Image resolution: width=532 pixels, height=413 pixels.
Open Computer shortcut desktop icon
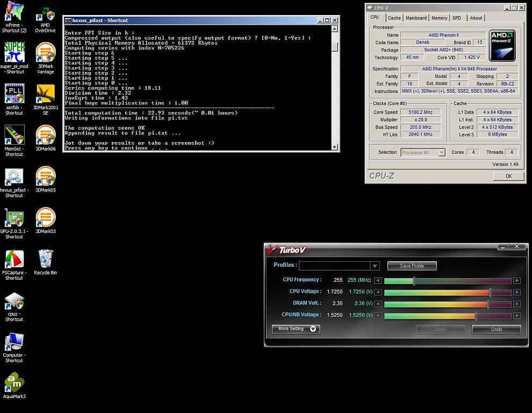pyautogui.click(x=15, y=347)
